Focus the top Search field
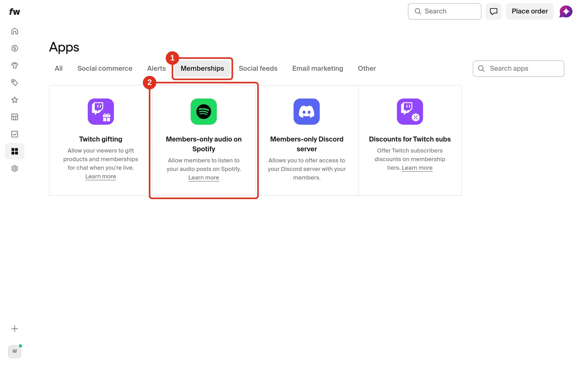The height and width of the screenshot is (368, 588). pyautogui.click(x=444, y=12)
